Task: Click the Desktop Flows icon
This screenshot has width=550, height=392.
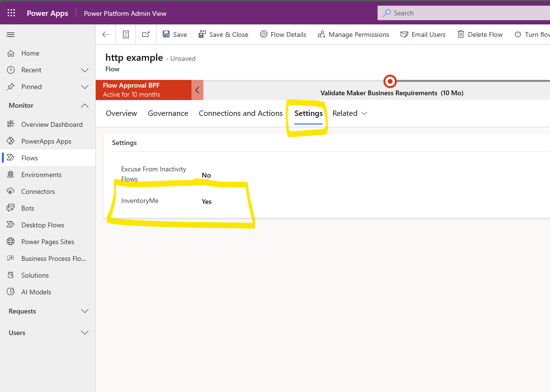Action: 11,225
